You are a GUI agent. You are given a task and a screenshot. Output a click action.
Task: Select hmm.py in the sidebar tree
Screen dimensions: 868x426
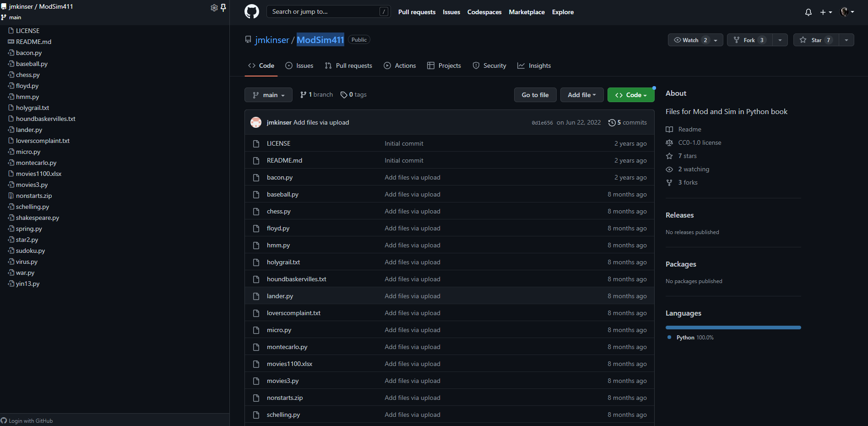[27, 97]
